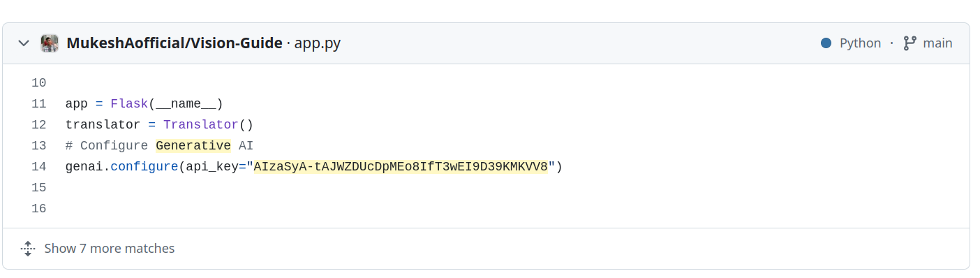Image resolution: width=980 pixels, height=278 pixels.
Task: Go to line number 13
Action: (38, 146)
